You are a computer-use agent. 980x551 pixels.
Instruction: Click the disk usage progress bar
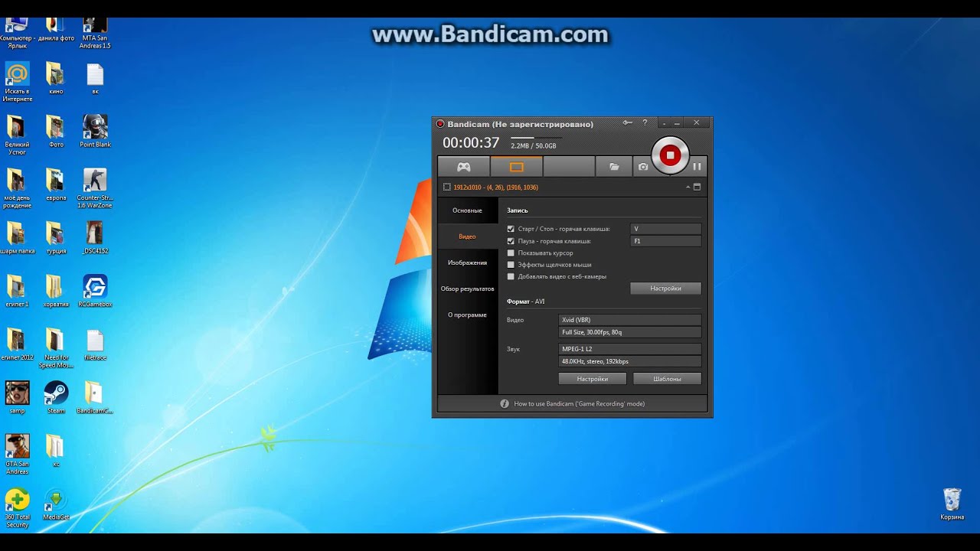(x=536, y=138)
